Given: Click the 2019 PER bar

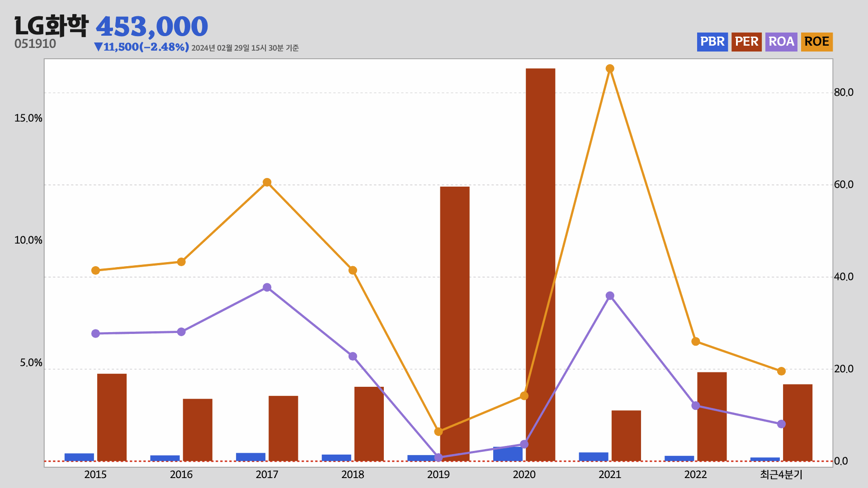Looking at the screenshot, I should [x=455, y=324].
